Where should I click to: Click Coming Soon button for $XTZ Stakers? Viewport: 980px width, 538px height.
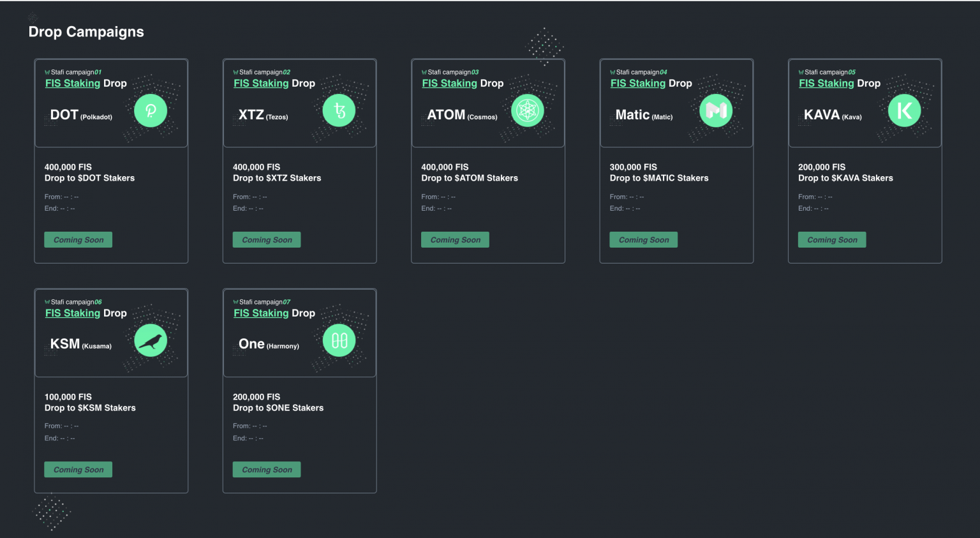267,240
